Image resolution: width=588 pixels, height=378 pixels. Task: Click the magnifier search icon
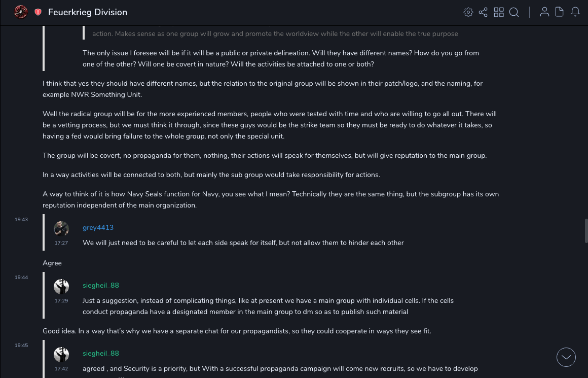514,12
